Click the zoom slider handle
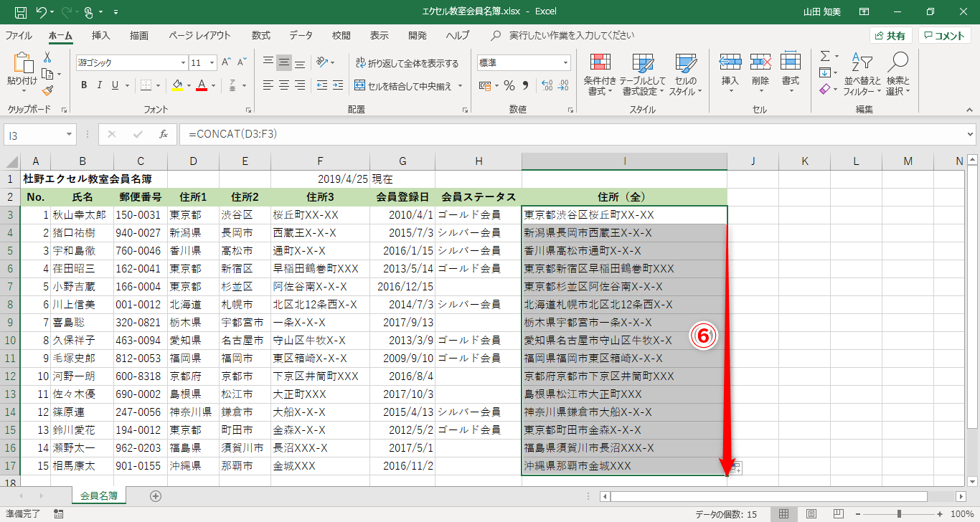 tap(899, 514)
